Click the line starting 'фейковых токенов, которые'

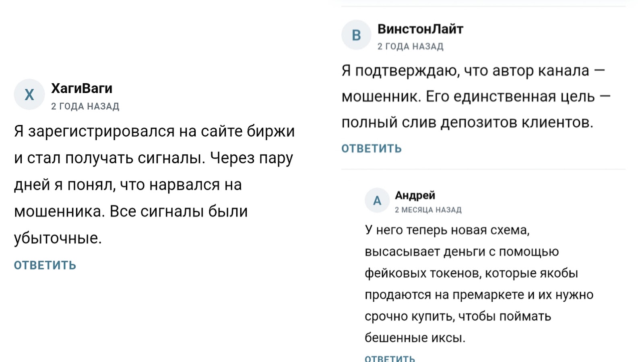471,273
